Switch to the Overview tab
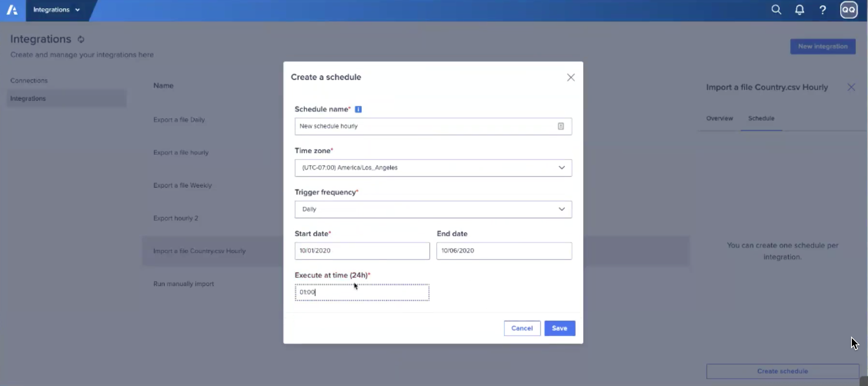868x386 pixels. tap(719, 118)
